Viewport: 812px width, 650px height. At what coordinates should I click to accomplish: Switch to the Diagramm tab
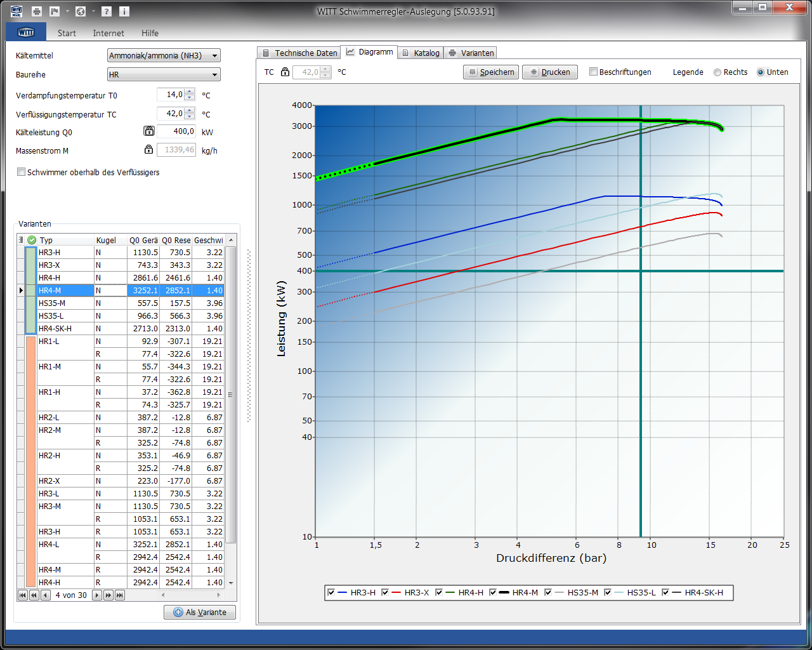point(369,52)
